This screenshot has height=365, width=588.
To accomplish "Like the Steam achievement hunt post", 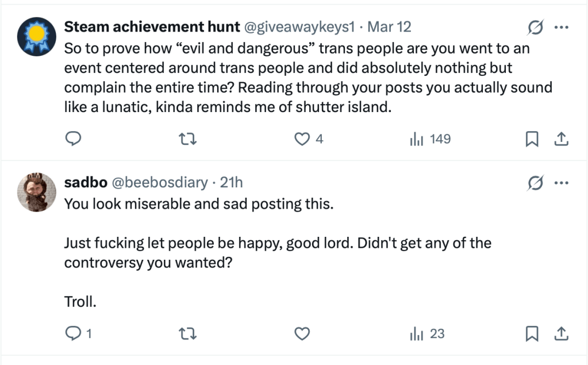I will 302,139.
